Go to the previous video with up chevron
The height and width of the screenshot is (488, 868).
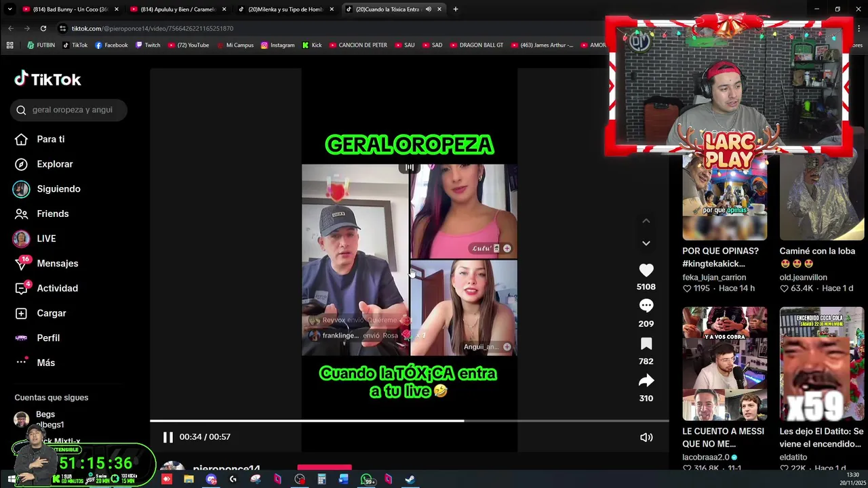pyautogui.click(x=646, y=221)
